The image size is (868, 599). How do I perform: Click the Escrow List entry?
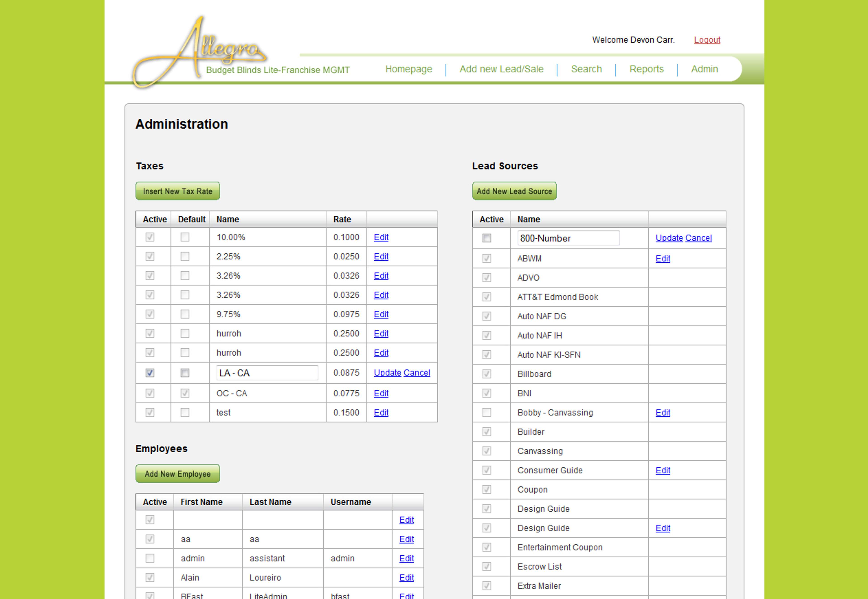pos(540,566)
